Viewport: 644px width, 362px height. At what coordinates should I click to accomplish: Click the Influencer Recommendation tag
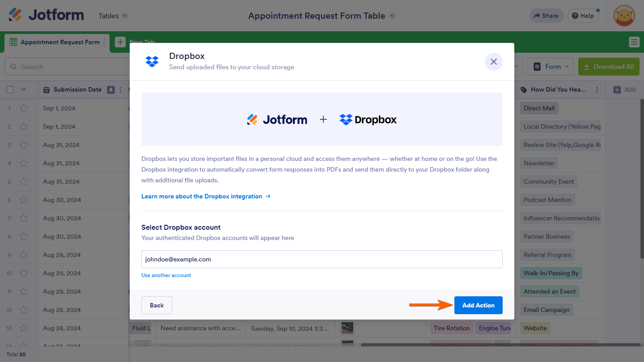coord(561,218)
